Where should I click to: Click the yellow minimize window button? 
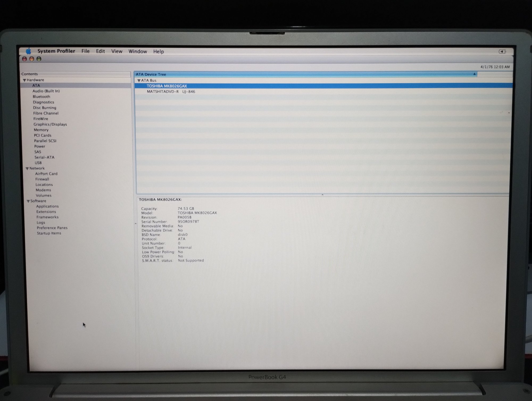(x=32, y=59)
